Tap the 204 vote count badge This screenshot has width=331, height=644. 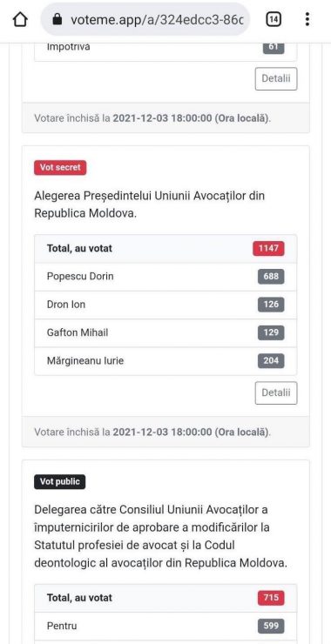pyautogui.click(x=271, y=361)
